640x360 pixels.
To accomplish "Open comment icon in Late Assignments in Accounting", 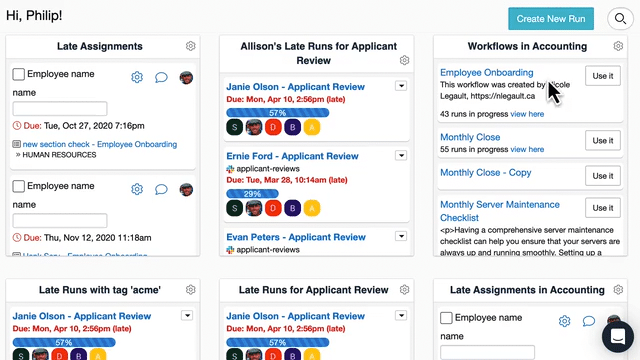I will tap(589, 321).
